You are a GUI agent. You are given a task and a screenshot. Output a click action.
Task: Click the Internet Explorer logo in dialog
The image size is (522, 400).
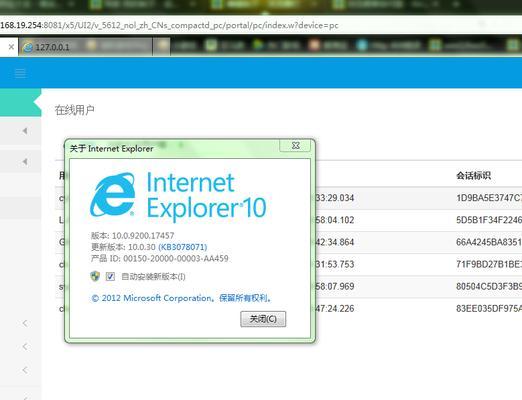(113, 194)
